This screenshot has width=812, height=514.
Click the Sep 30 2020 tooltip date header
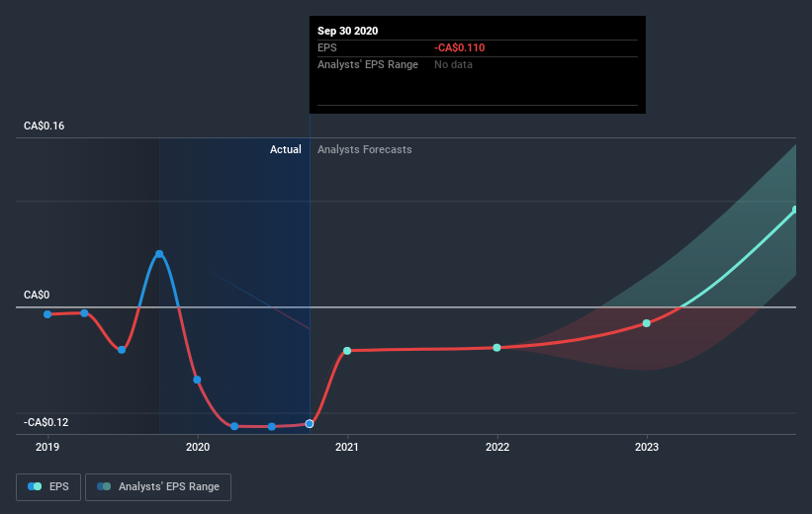click(347, 31)
